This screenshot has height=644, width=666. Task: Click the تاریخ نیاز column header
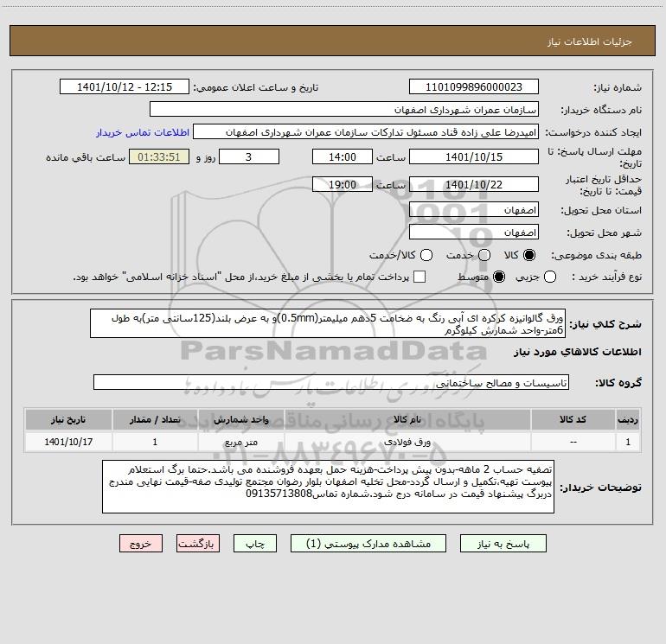(68, 419)
